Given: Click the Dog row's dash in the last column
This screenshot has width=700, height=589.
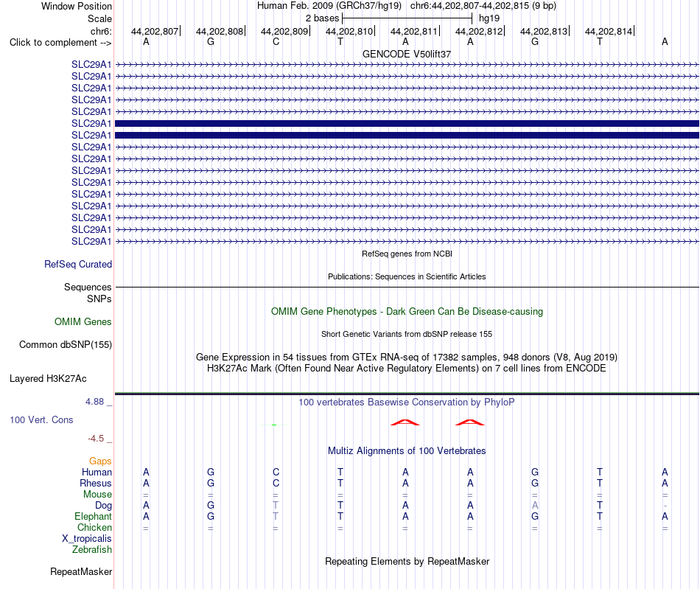Looking at the screenshot, I should pyautogui.click(x=665, y=506).
